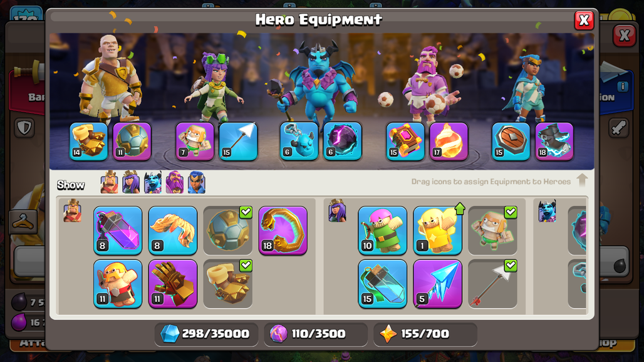Screen dimensions: 644x362
Task: Toggle Minion Prince filter in Show row
Action: [x=153, y=182]
